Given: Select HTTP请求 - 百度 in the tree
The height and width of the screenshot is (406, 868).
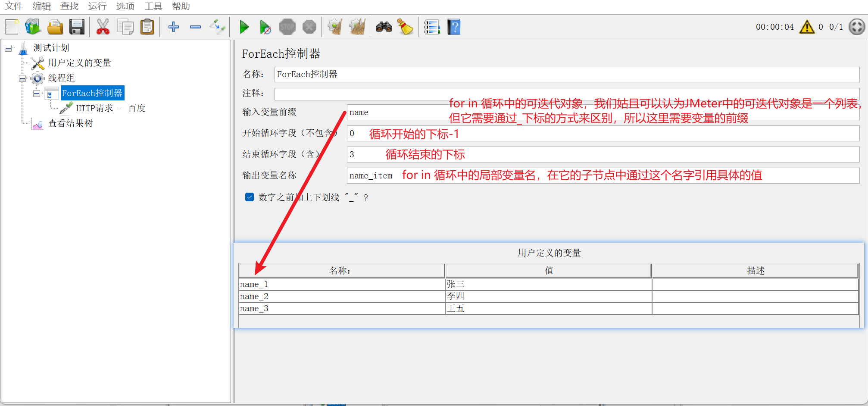Looking at the screenshot, I should [111, 108].
